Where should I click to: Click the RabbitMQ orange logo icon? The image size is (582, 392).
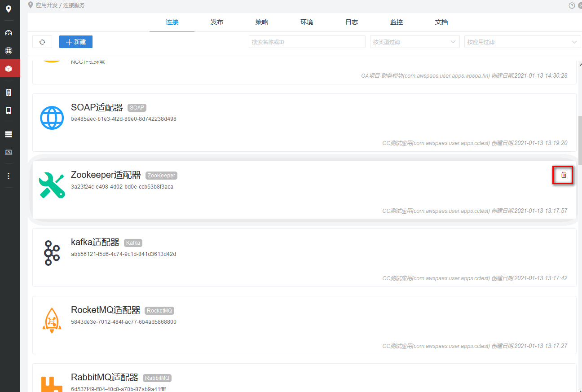(52, 384)
